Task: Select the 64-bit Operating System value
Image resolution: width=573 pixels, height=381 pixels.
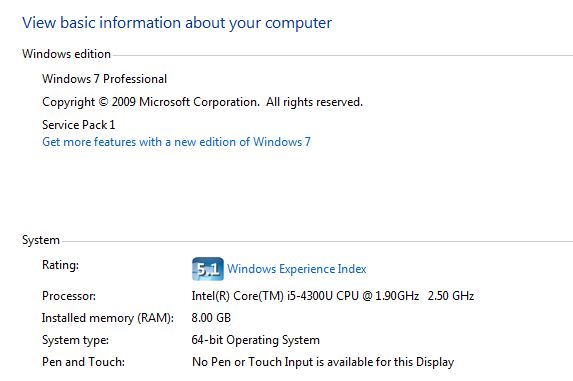Action: 255,340
